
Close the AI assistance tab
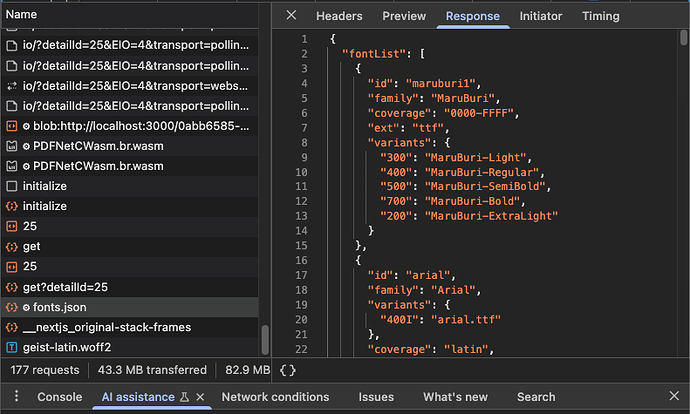click(200, 397)
